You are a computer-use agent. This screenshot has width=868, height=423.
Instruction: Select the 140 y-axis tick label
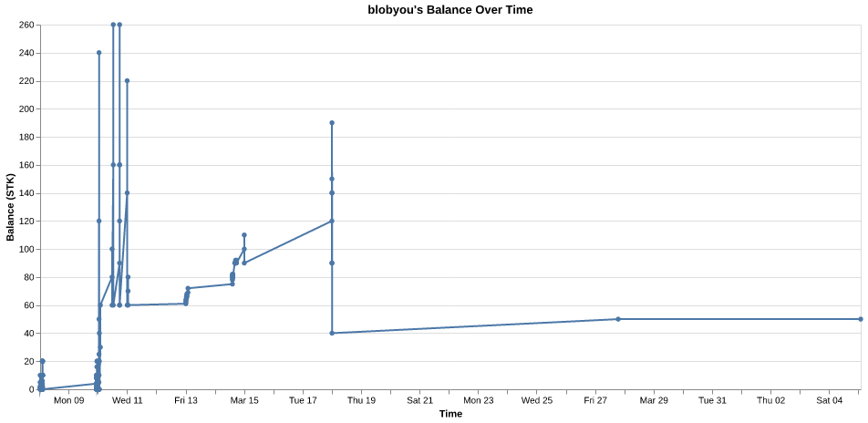27,193
